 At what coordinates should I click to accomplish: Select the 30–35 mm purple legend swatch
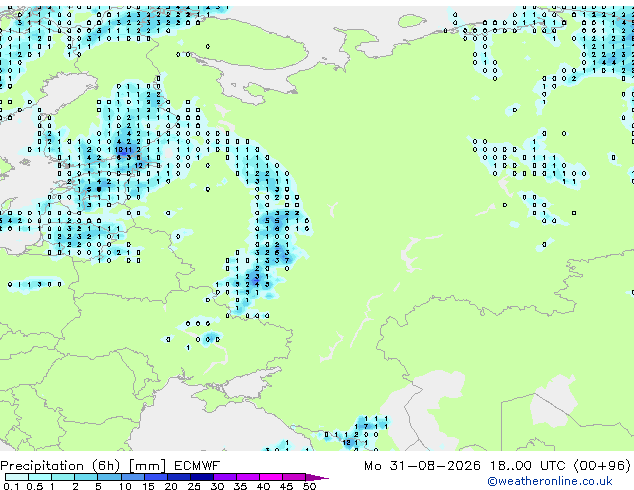[x=225, y=477]
